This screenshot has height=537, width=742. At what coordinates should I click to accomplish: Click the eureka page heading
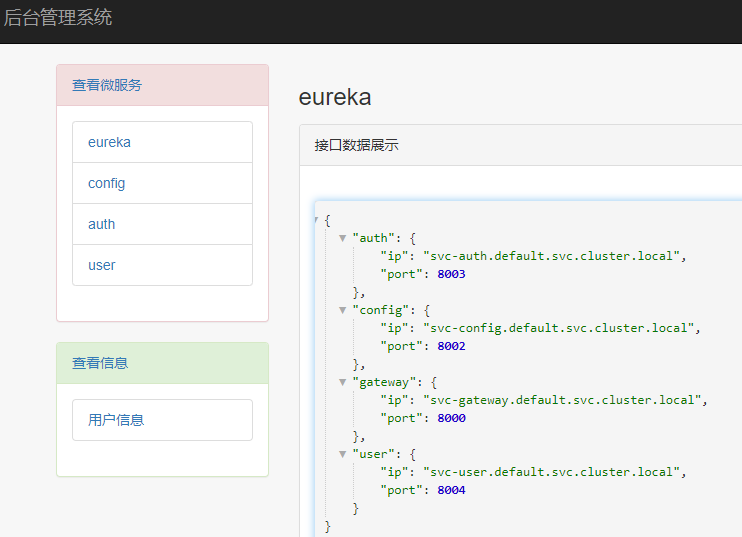point(335,97)
